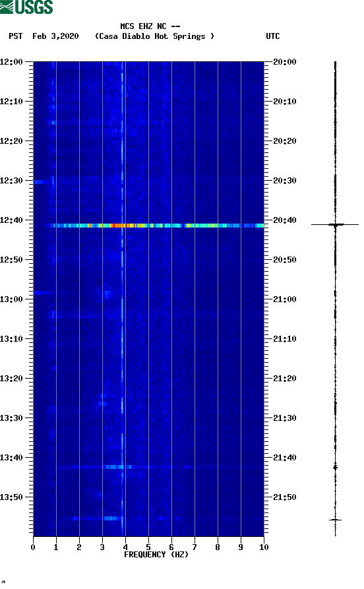Click the 9 Hz frequency axis label

241,547
